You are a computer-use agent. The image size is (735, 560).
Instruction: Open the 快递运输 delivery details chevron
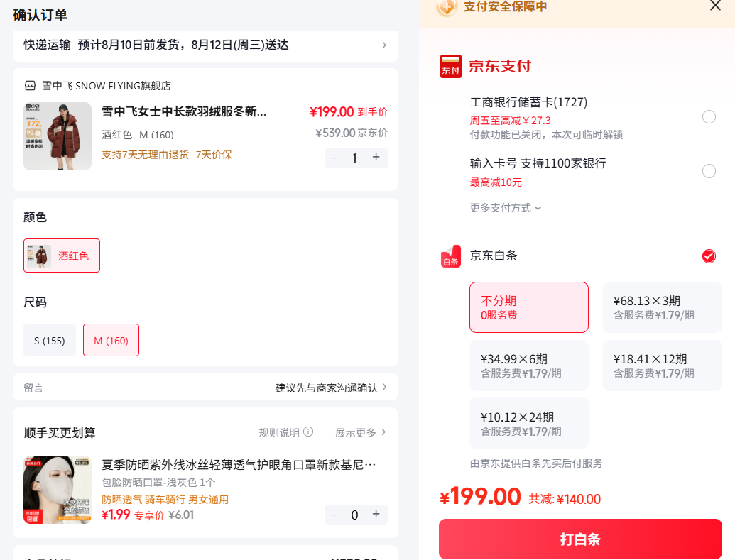tap(384, 45)
